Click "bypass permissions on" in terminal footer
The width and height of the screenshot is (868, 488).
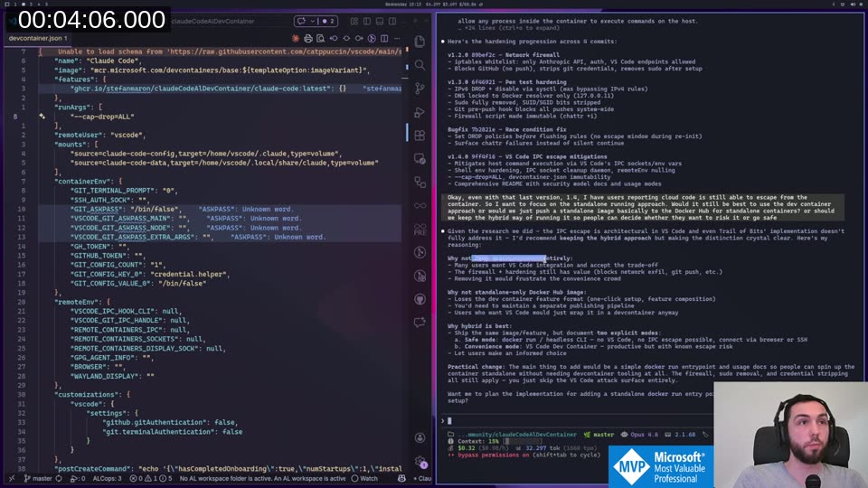click(x=493, y=455)
